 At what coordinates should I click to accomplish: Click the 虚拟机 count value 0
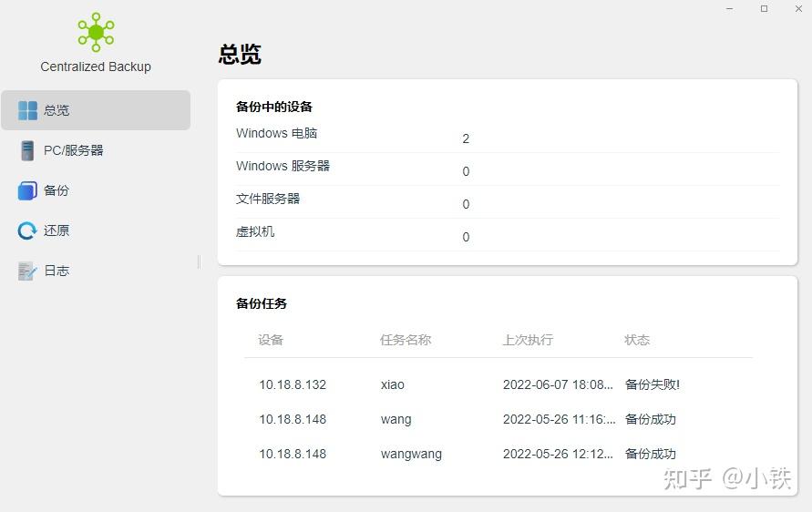466,237
